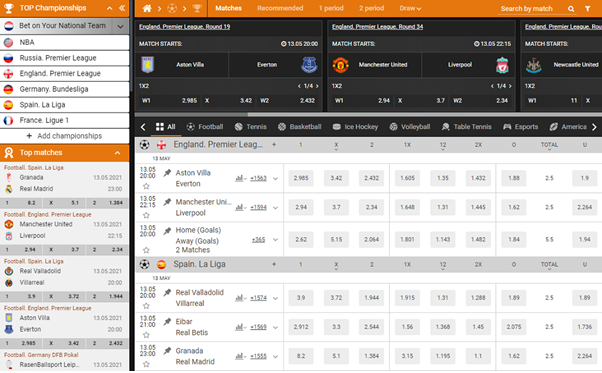This screenshot has height=373, width=602.
Task: Open statistics chart icon for Aston Villa match
Action: click(x=240, y=178)
